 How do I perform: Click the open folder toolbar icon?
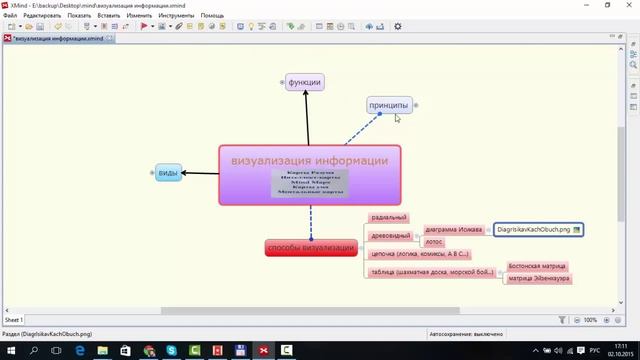(x=29, y=27)
